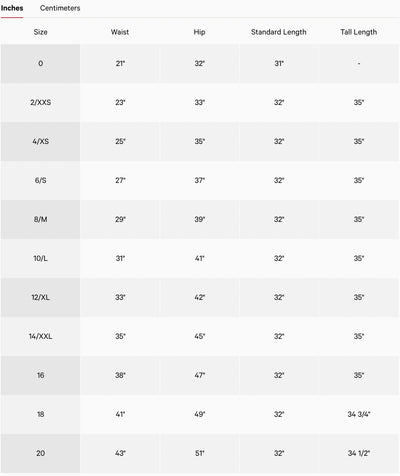
Task: Click the 34 1/2" tall length cell
Action: [x=359, y=453]
